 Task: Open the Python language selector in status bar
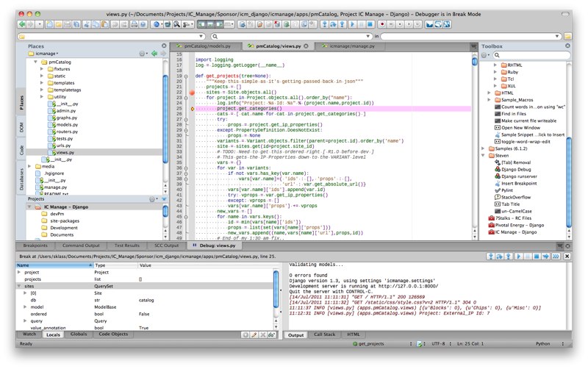coord(544,343)
